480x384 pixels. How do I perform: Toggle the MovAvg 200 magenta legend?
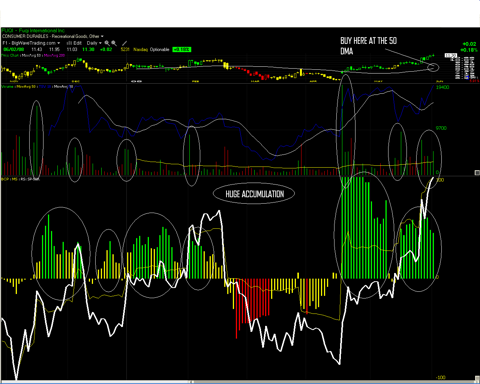pos(54,55)
